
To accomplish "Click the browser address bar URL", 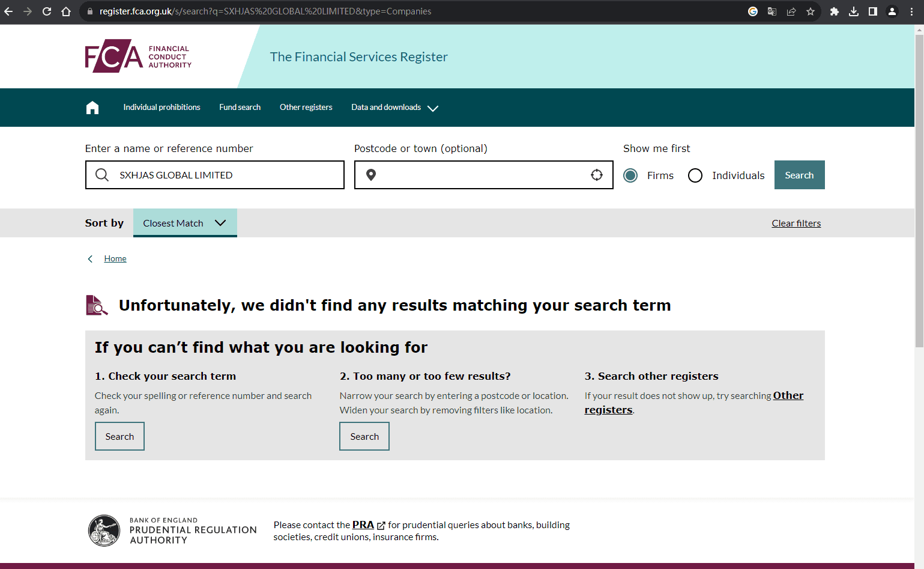I will [x=265, y=11].
